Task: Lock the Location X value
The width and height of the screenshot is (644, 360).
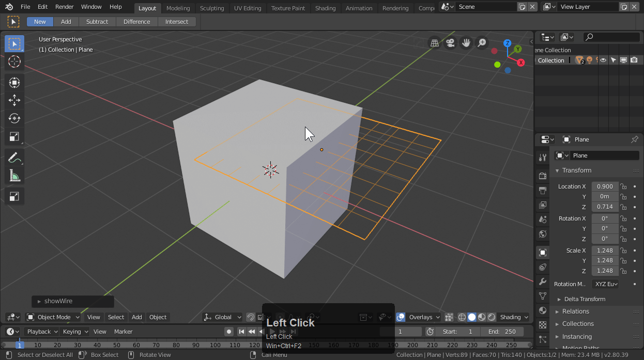Action: [623, 186]
